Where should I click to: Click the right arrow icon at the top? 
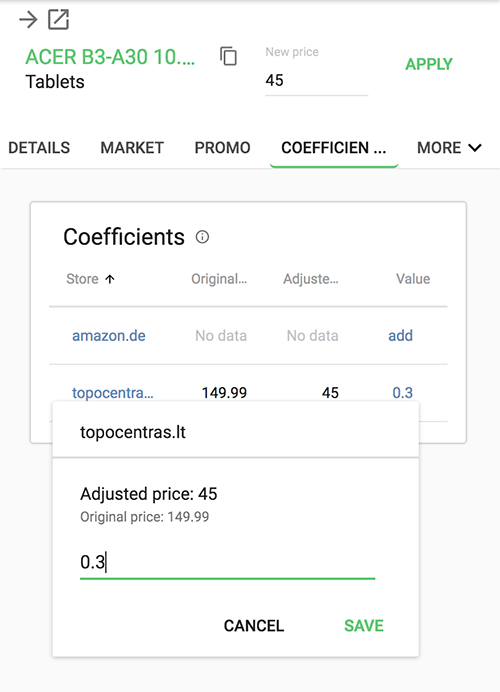[x=28, y=20]
